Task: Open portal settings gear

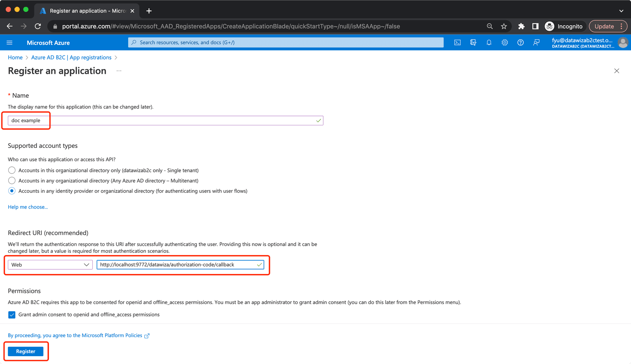Action: coord(505,43)
